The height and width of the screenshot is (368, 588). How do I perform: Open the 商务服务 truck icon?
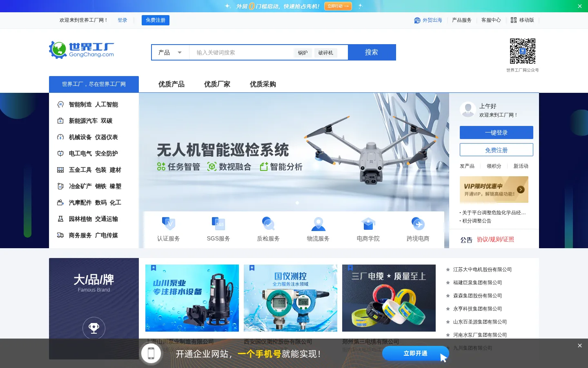pyautogui.click(x=60, y=235)
